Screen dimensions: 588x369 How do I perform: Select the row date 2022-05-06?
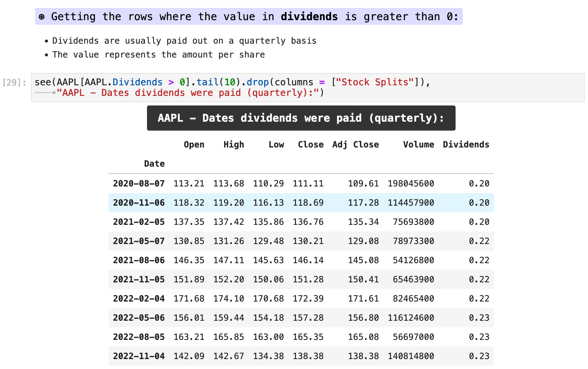[x=139, y=318]
